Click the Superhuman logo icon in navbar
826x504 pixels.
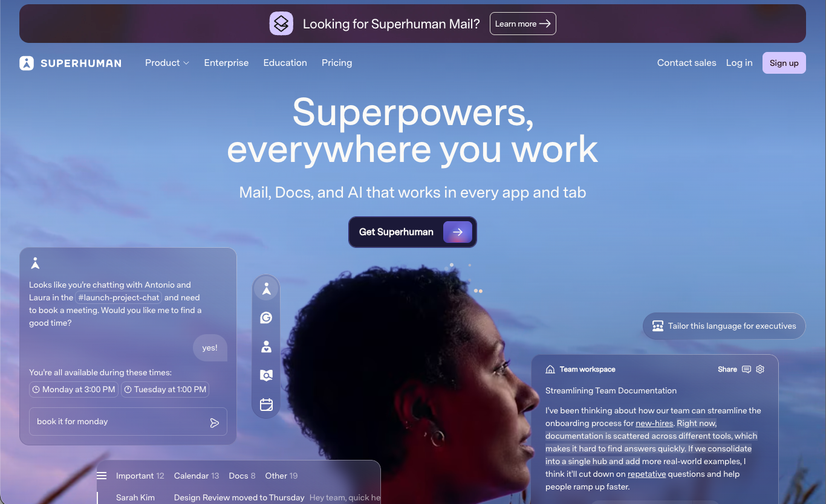(x=27, y=63)
